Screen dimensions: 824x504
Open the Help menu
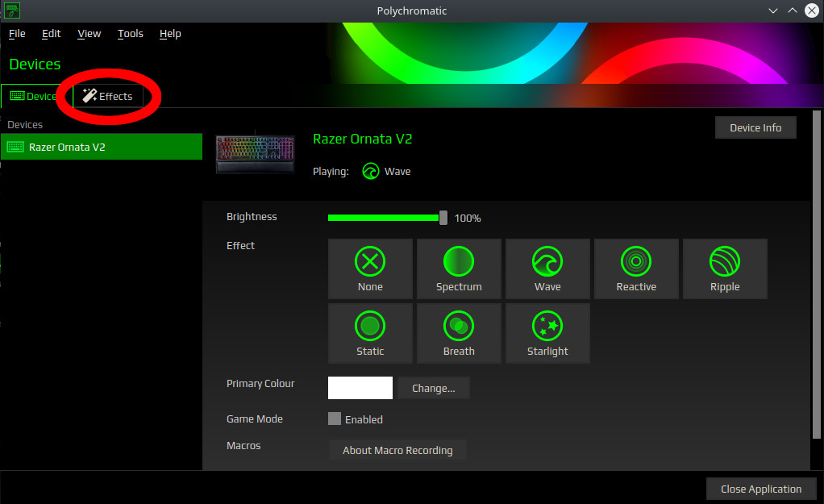[170, 34]
